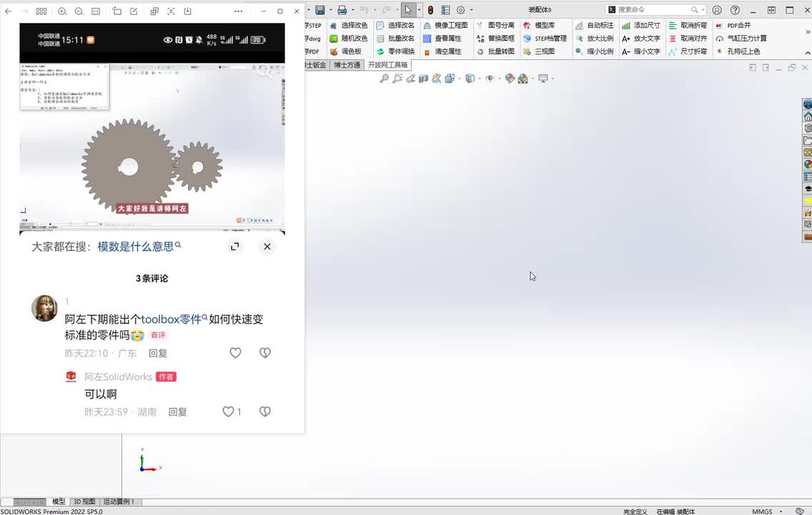
Task: Select the 运动算例 1 tab
Action: click(x=119, y=501)
